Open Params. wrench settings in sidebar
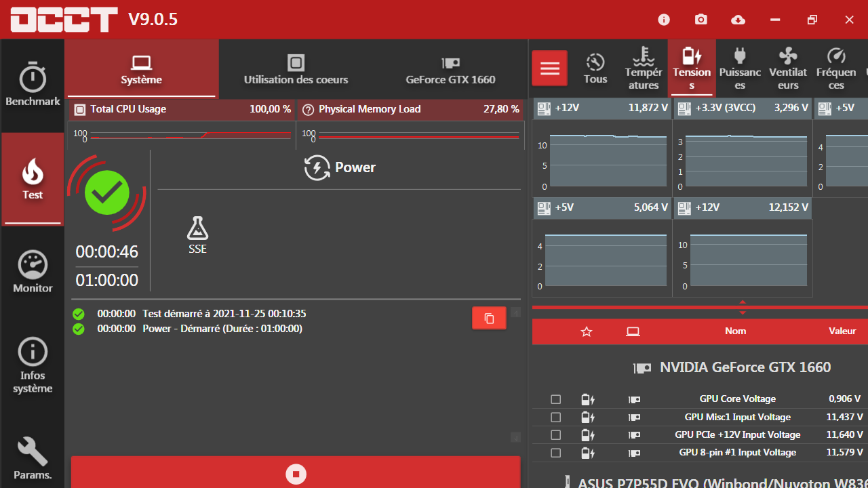The height and width of the screenshot is (488, 868). tap(33, 458)
